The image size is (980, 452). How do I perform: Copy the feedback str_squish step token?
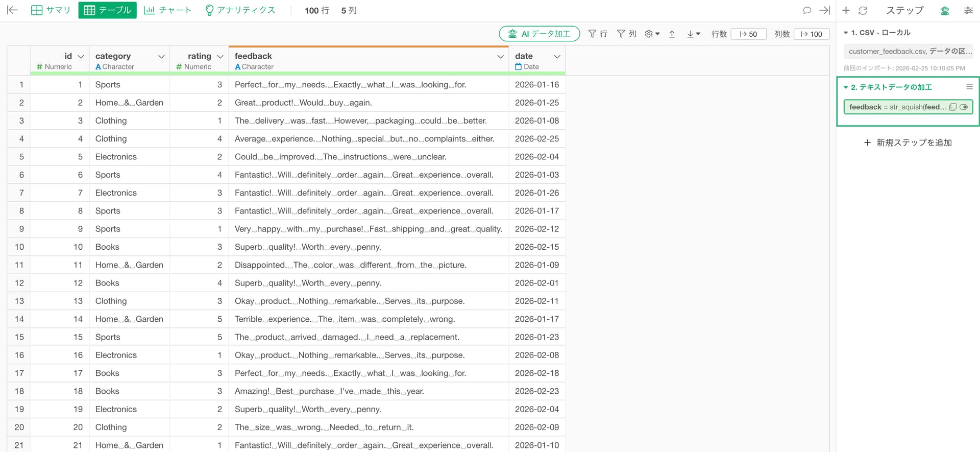[952, 107]
